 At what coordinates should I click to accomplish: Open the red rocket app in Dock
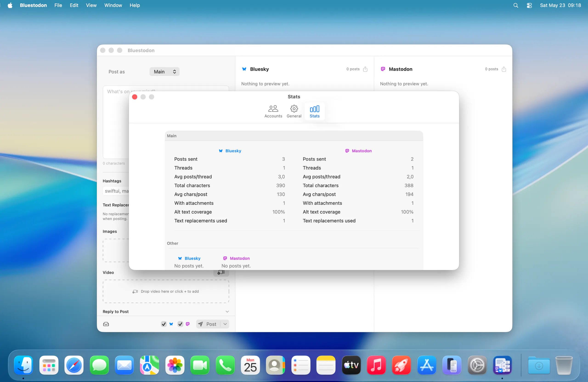tap(401, 365)
